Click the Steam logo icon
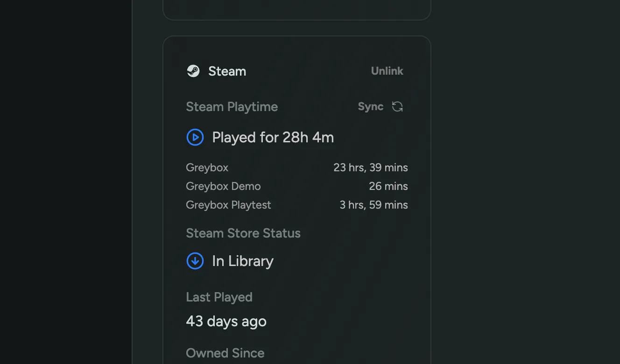Image resolution: width=620 pixels, height=364 pixels. tap(193, 71)
